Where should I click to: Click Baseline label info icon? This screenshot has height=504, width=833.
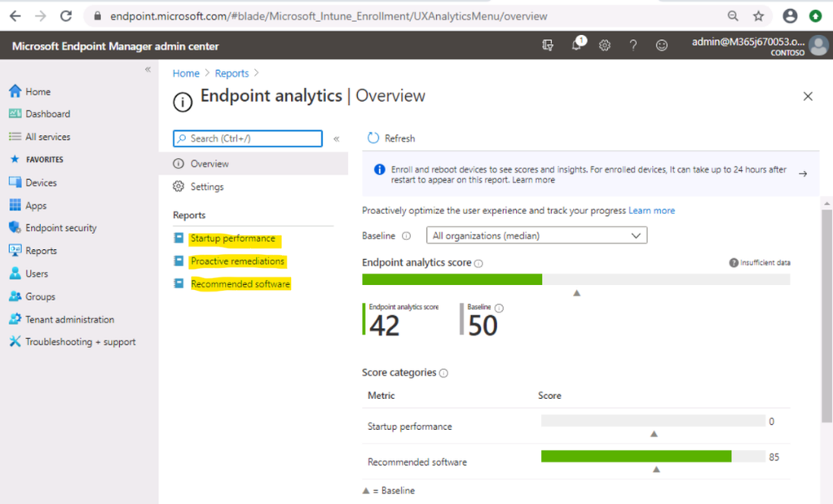coord(406,236)
